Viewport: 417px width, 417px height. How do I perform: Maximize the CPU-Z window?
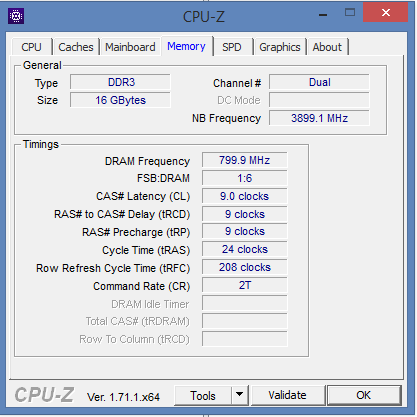(x=350, y=13)
